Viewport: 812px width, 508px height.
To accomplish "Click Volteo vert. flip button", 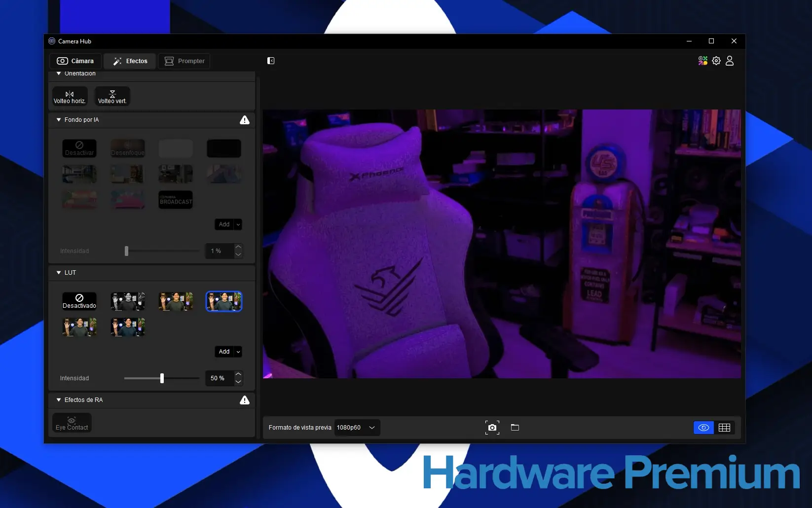I will click(x=112, y=97).
